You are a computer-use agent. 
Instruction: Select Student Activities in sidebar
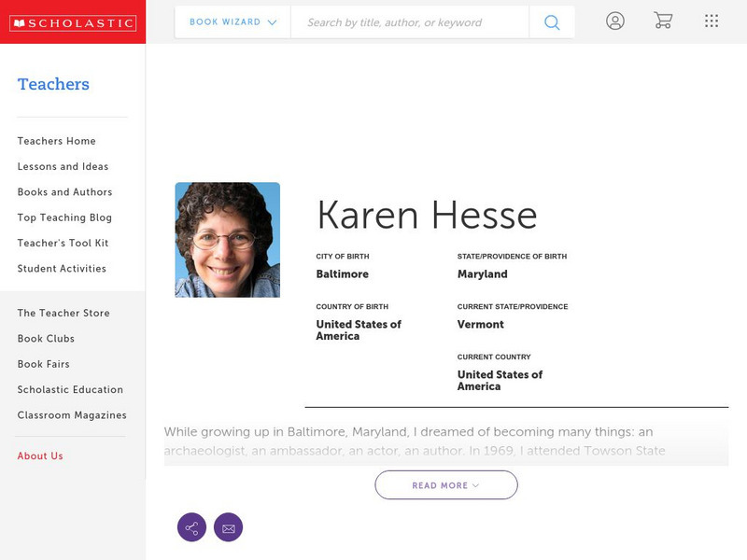pos(62,269)
